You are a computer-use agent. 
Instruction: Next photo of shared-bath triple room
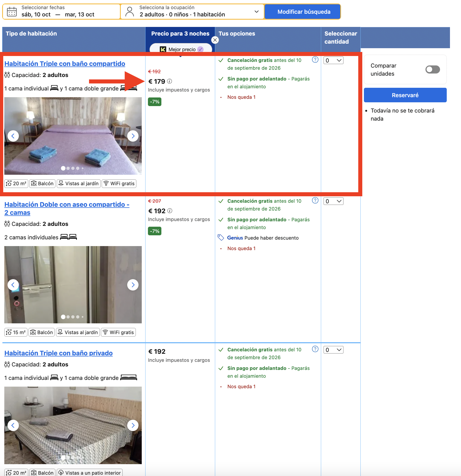pos(133,136)
